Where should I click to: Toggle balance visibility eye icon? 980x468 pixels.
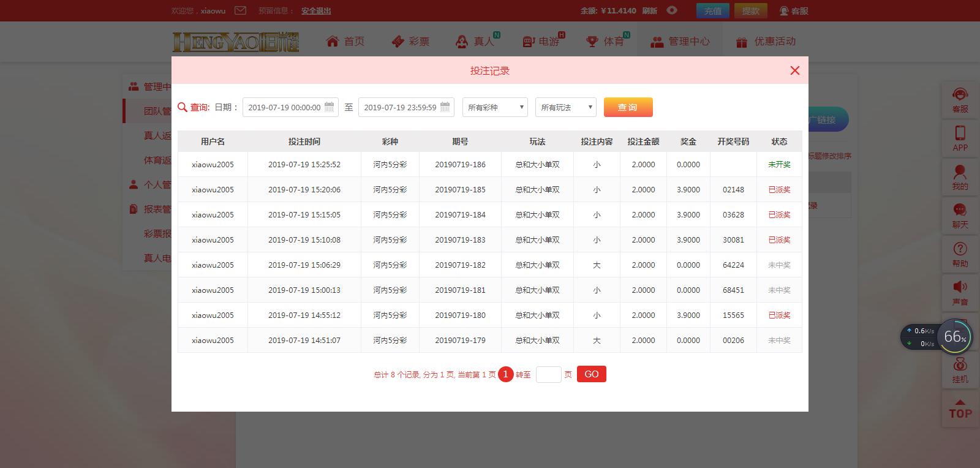pyautogui.click(x=672, y=10)
